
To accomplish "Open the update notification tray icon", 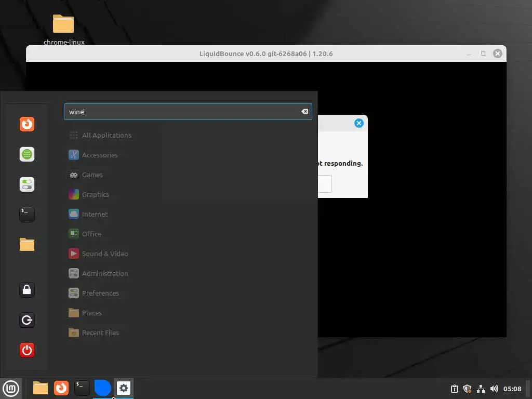I will coord(454,389).
